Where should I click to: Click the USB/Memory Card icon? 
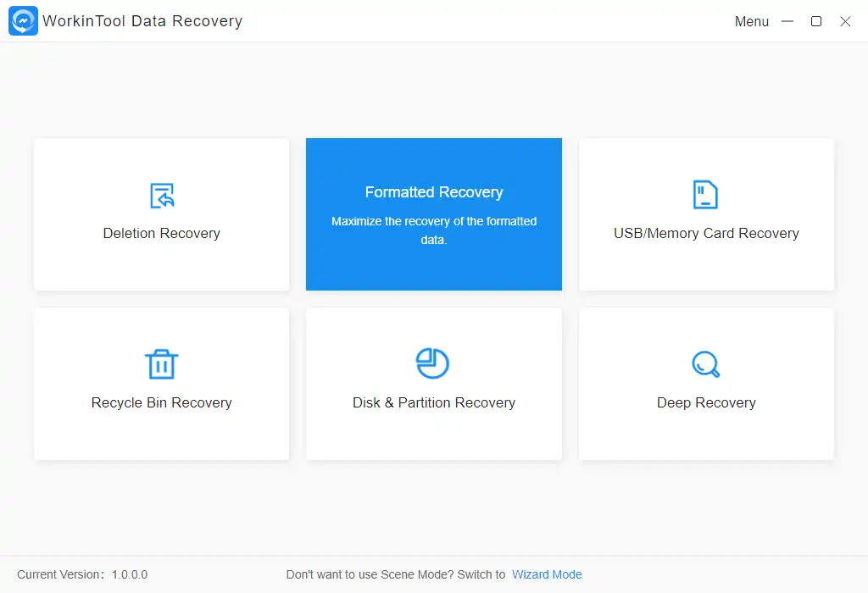705,195
